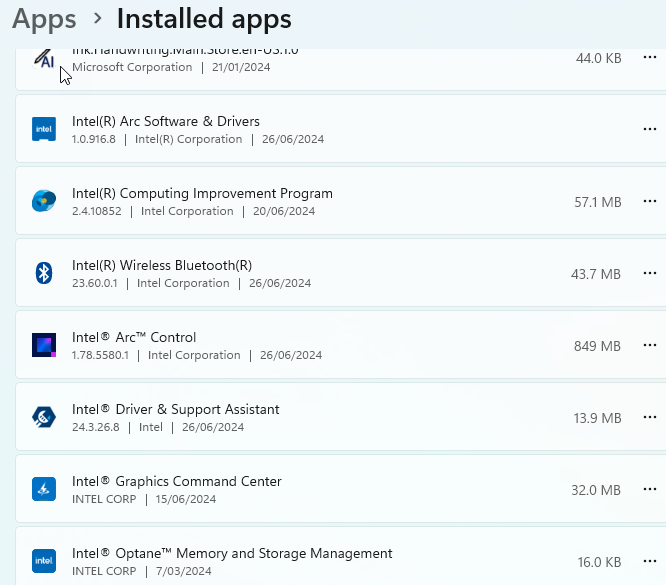
Task: Click the Intel Arc Control icon
Action: [43, 345]
